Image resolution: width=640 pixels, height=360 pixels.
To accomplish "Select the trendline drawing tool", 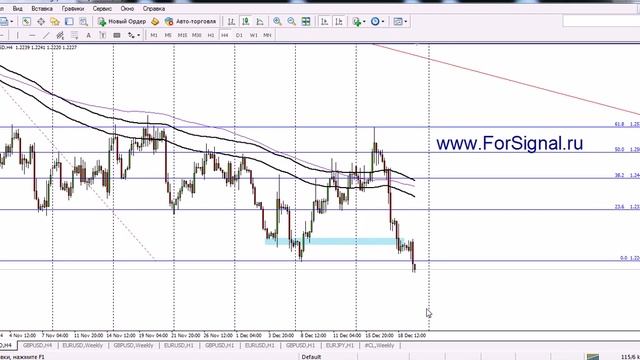I will pos(46,36).
